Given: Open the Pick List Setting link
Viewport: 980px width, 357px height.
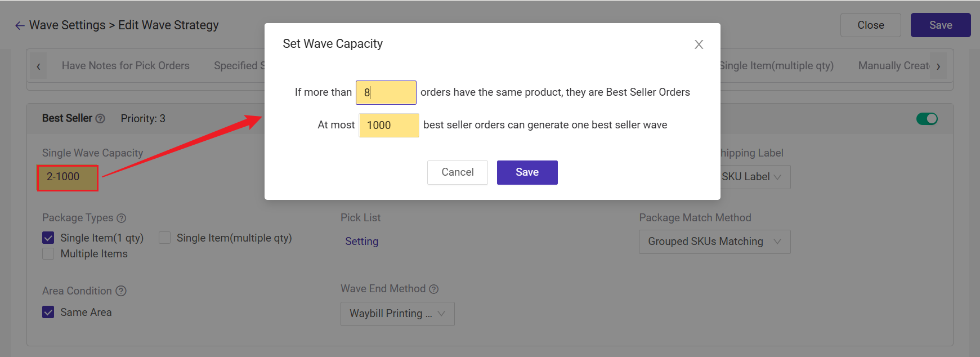Looking at the screenshot, I should [361, 242].
